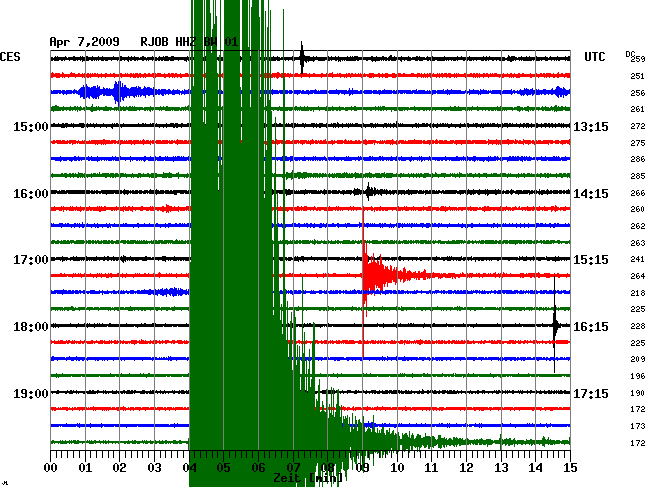The width and height of the screenshot is (650, 494).
Task: Select the station label 'RJOB HHZ BW 01'
Action: (189, 42)
